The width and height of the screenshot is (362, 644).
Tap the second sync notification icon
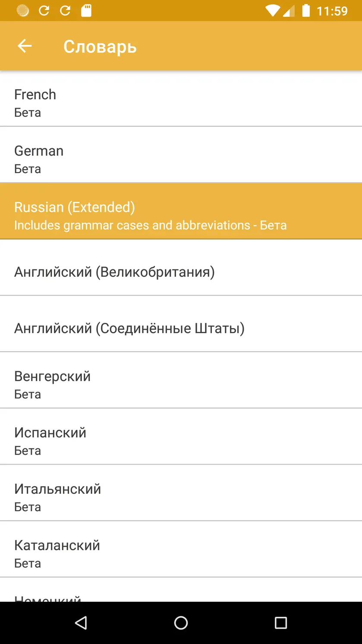pyautogui.click(x=65, y=10)
